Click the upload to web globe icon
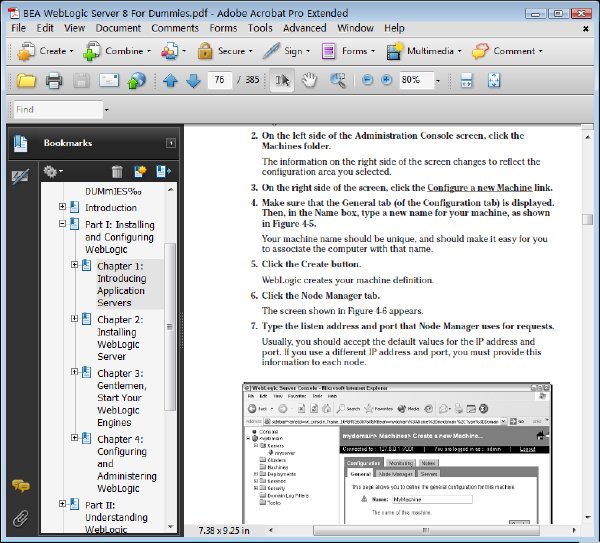This screenshot has width=600, height=543. pos(137,80)
